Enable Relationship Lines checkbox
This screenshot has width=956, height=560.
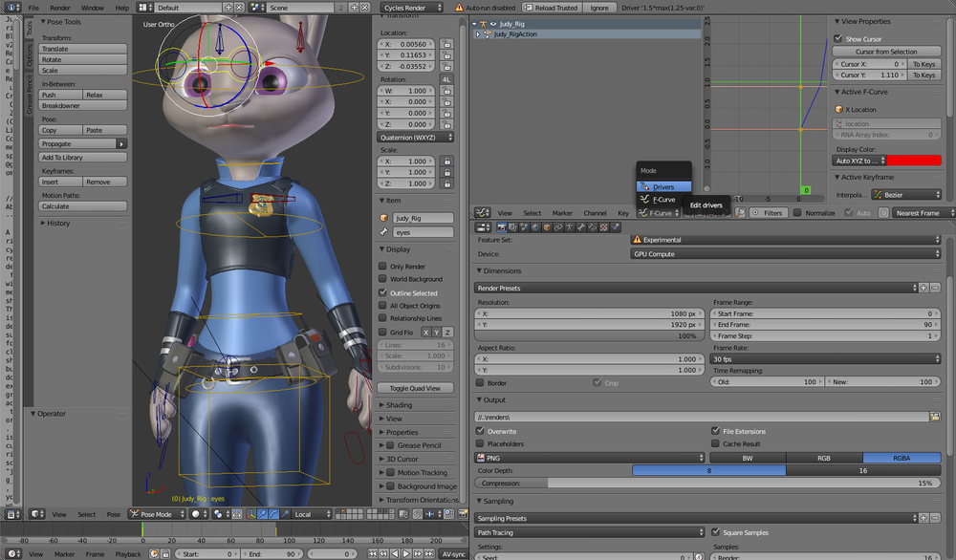pos(383,318)
